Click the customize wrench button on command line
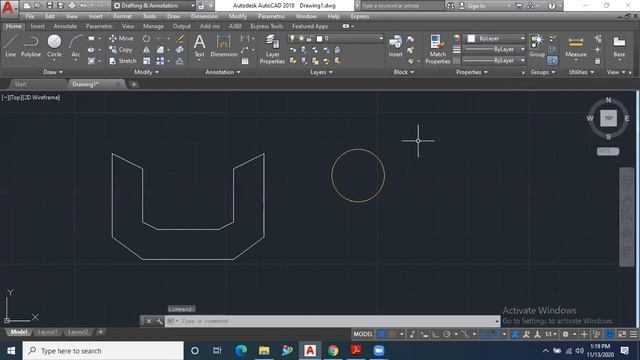 click(x=159, y=321)
